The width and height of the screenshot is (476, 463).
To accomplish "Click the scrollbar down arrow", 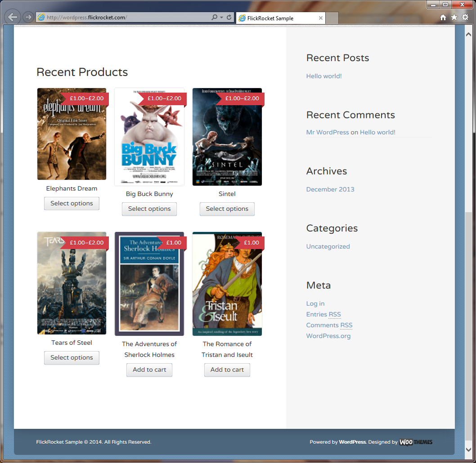I will [x=468, y=450].
